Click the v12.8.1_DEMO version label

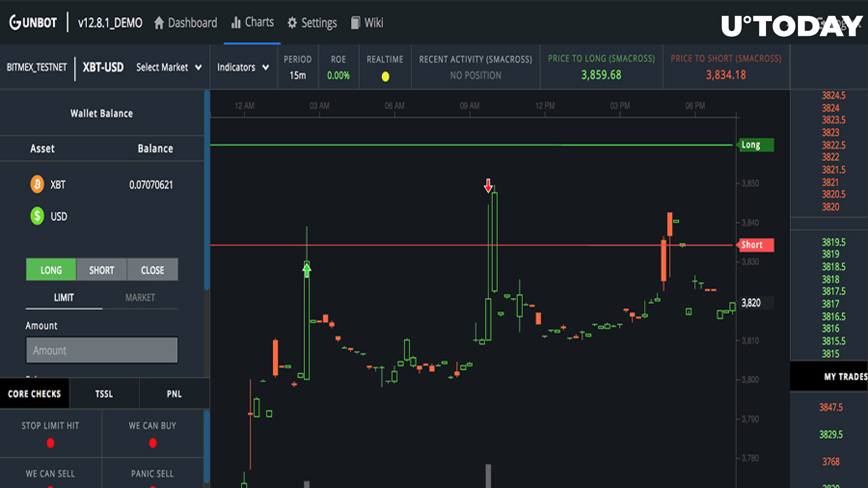(x=110, y=23)
